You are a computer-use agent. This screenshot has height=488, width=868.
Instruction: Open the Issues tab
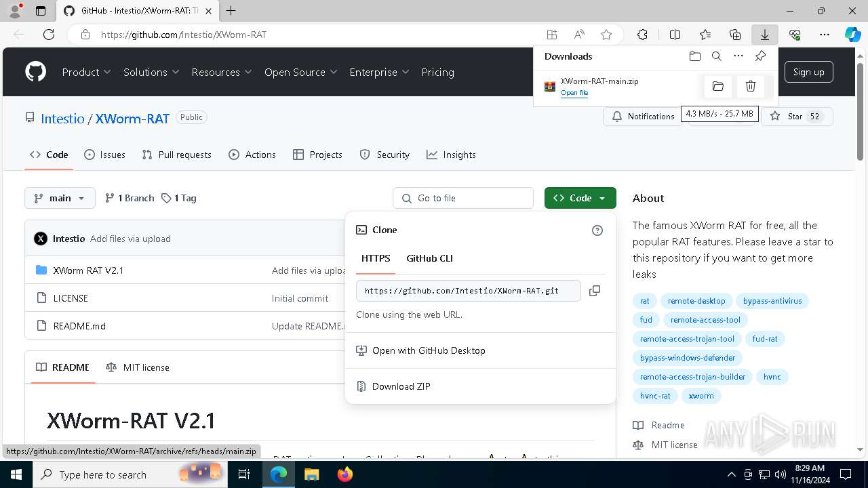coord(104,155)
